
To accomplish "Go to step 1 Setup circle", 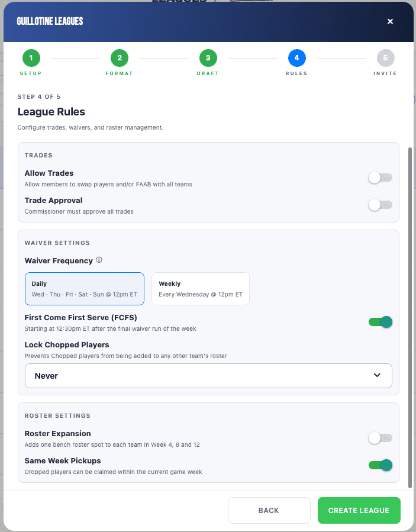I will tap(31, 58).
